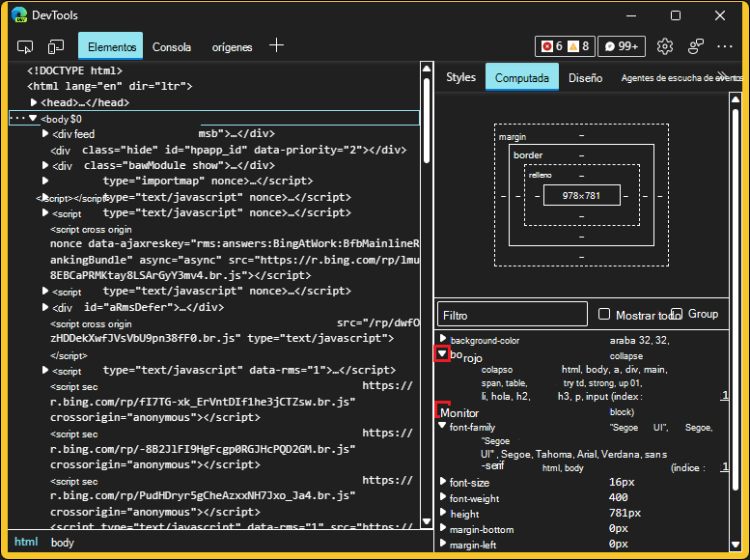This screenshot has height=560, width=750.
Task: Open DevTools settings gear
Action: pos(664,46)
